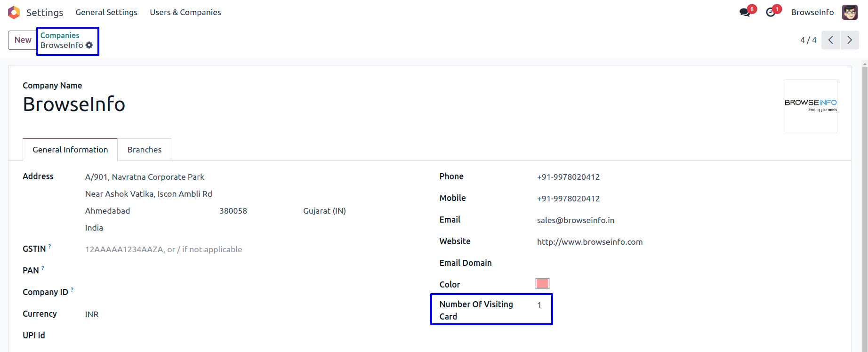
Task: Click the BrowseInfo company logo image
Action: click(811, 106)
